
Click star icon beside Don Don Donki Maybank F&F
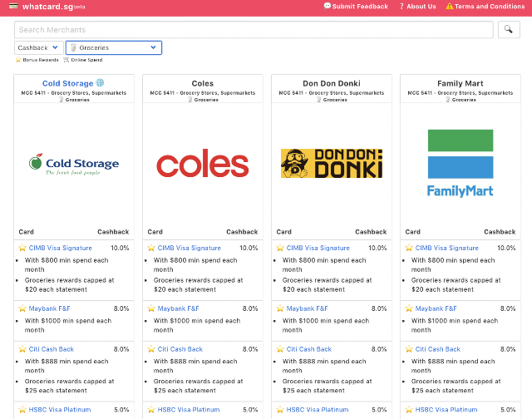pos(280,308)
